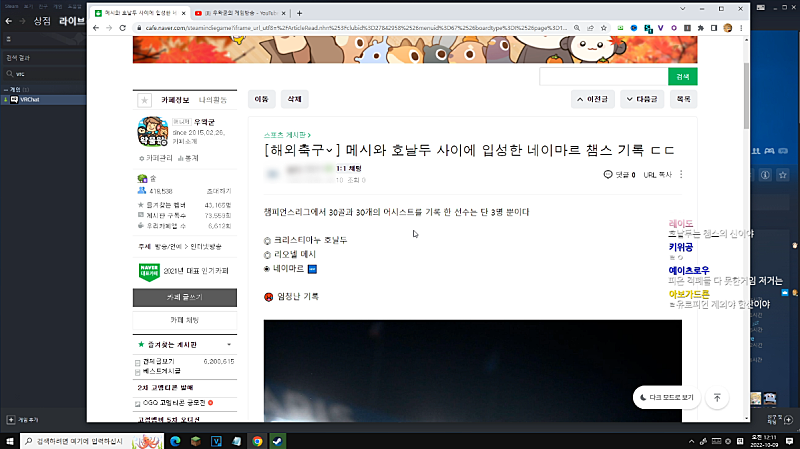Viewport: 800px width, 449px height.
Task: Toggle the cafe favorite star box
Action: coord(144,100)
